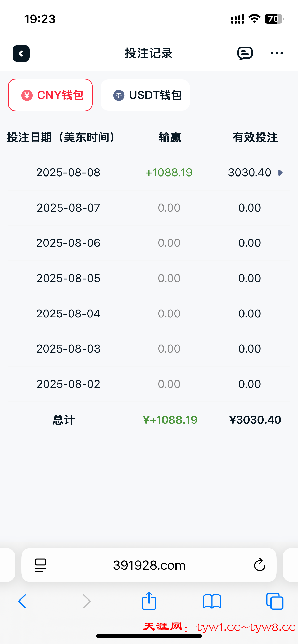Tap the 投注日期 column header
This screenshot has width=298, height=644.
click(61, 138)
